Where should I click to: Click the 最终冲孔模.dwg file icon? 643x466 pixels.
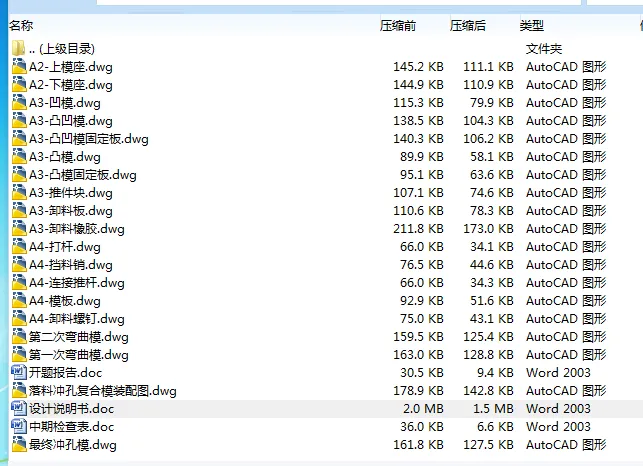tap(19, 445)
